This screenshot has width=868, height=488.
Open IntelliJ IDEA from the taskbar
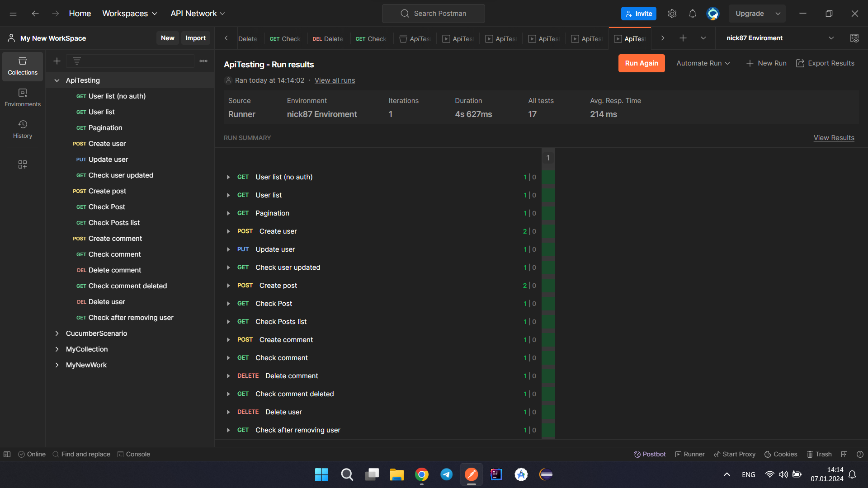[496, 474]
